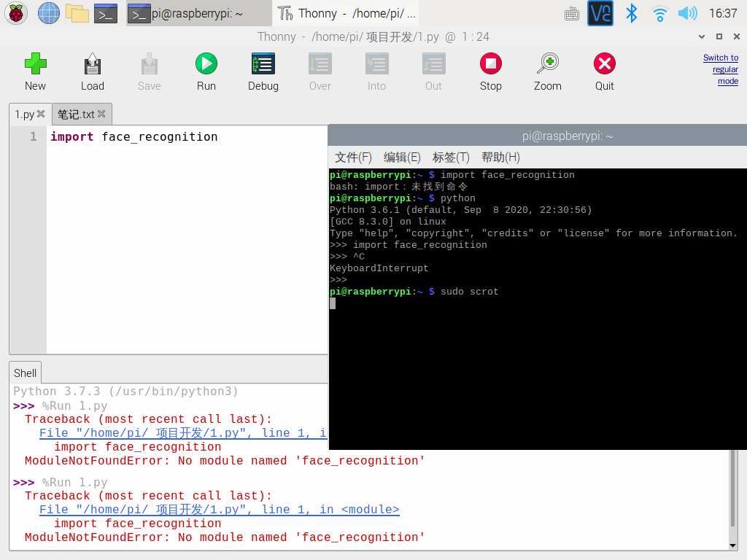Switch to the 笔记.txt tab
Image resolution: width=747 pixels, height=560 pixels.
point(76,114)
